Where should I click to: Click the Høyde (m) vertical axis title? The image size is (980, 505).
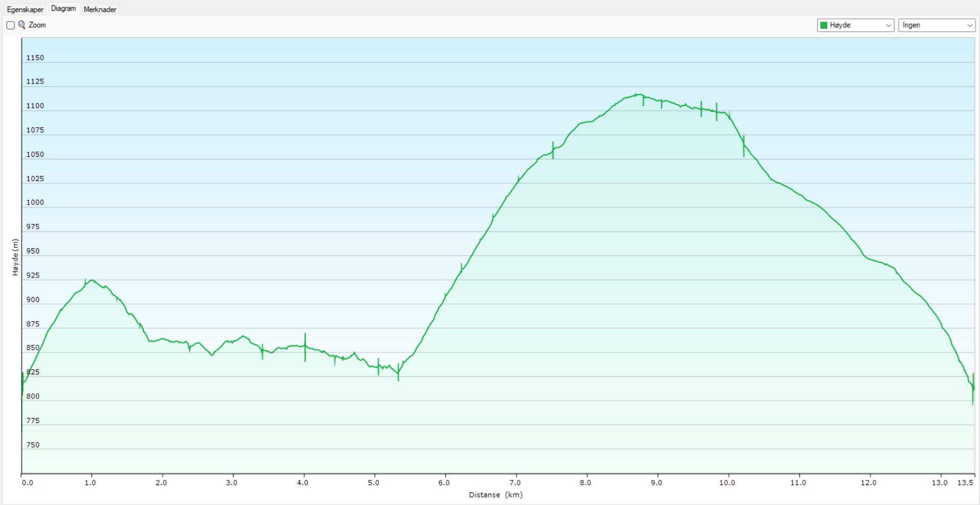click(15, 258)
